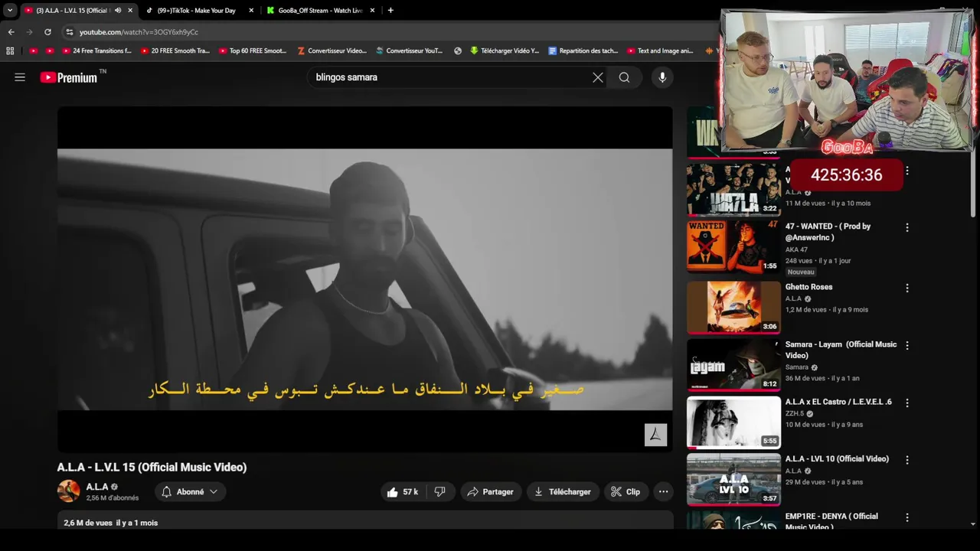Image resolution: width=980 pixels, height=551 pixels.
Task: Click the youtube.com address bar URL
Action: [139, 32]
